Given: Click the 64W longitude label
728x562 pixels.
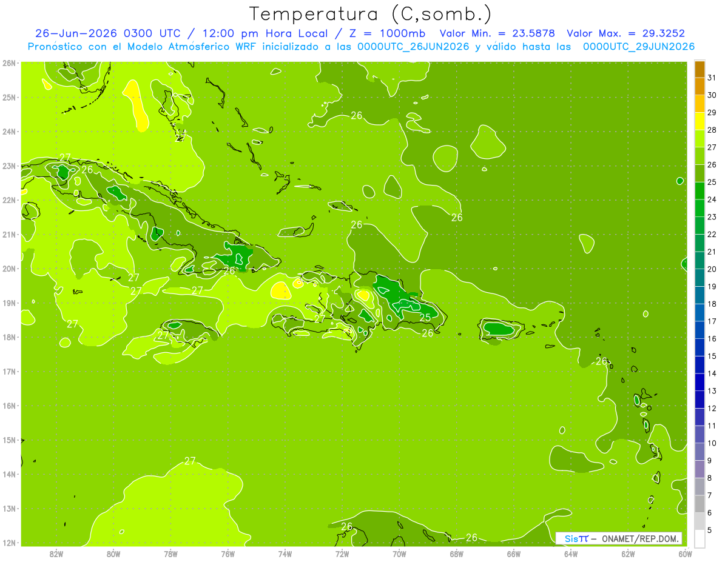Looking at the screenshot, I should [571, 554].
